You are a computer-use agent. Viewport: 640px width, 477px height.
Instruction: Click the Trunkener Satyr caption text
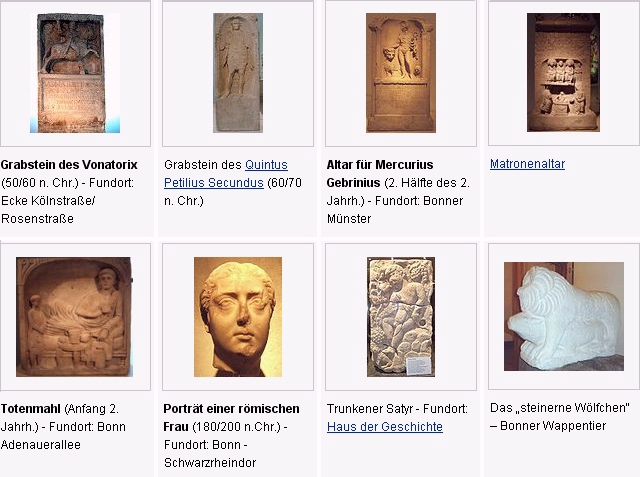(x=370, y=409)
